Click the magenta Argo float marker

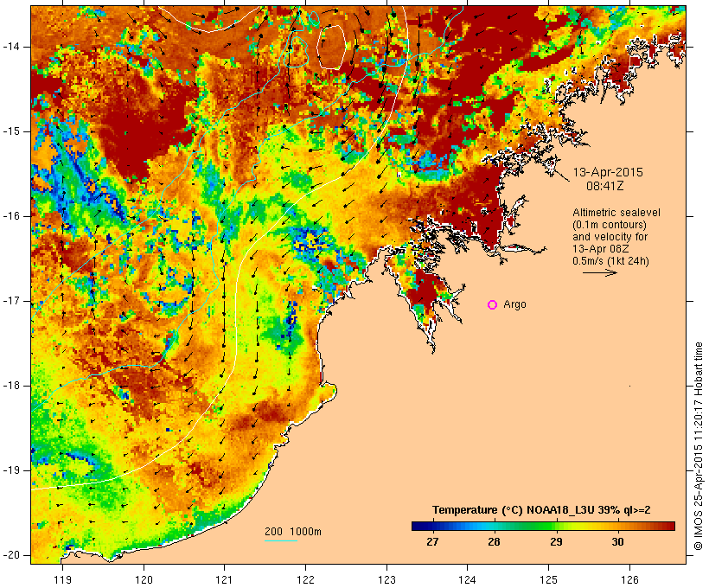(493, 305)
